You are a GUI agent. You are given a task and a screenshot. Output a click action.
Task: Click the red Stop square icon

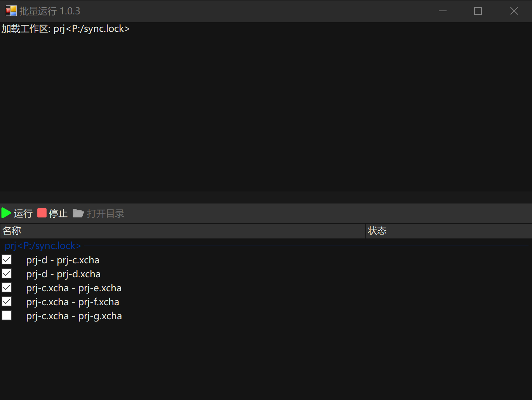[x=42, y=213]
